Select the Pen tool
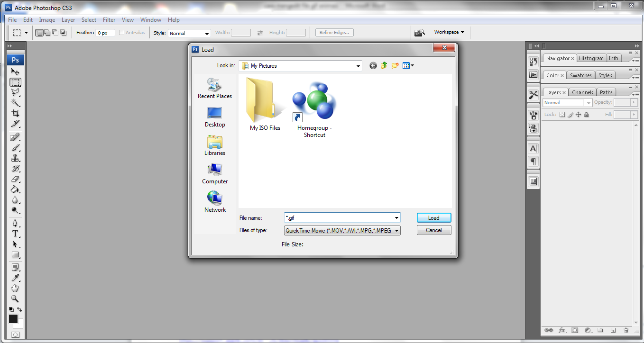The height and width of the screenshot is (343, 644). 15,223
